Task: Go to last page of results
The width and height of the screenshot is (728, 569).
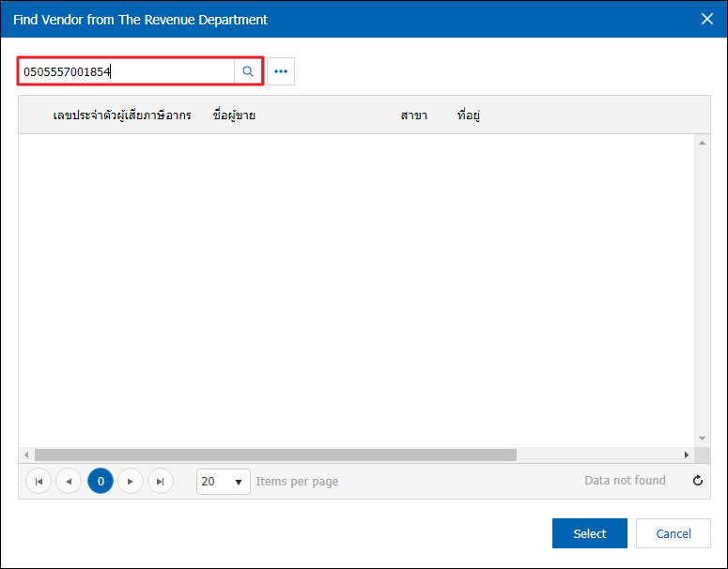Action: pyautogui.click(x=161, y=482)
